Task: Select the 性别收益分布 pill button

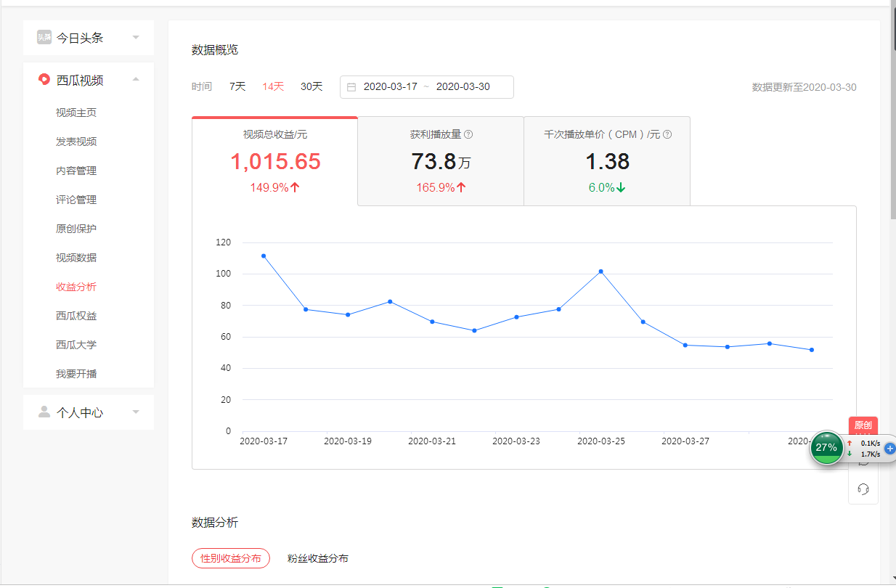Action: [231, 558]
